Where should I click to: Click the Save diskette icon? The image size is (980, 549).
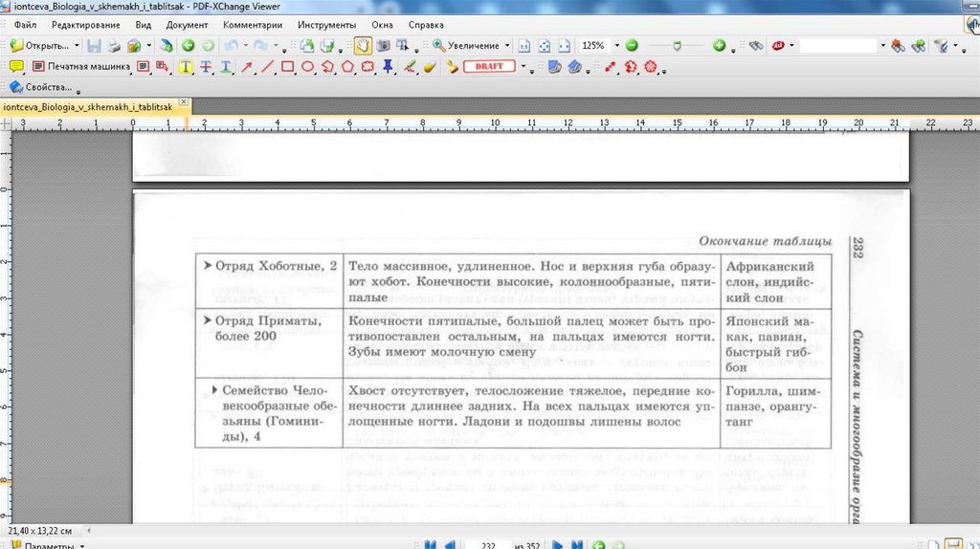point(93,45)
